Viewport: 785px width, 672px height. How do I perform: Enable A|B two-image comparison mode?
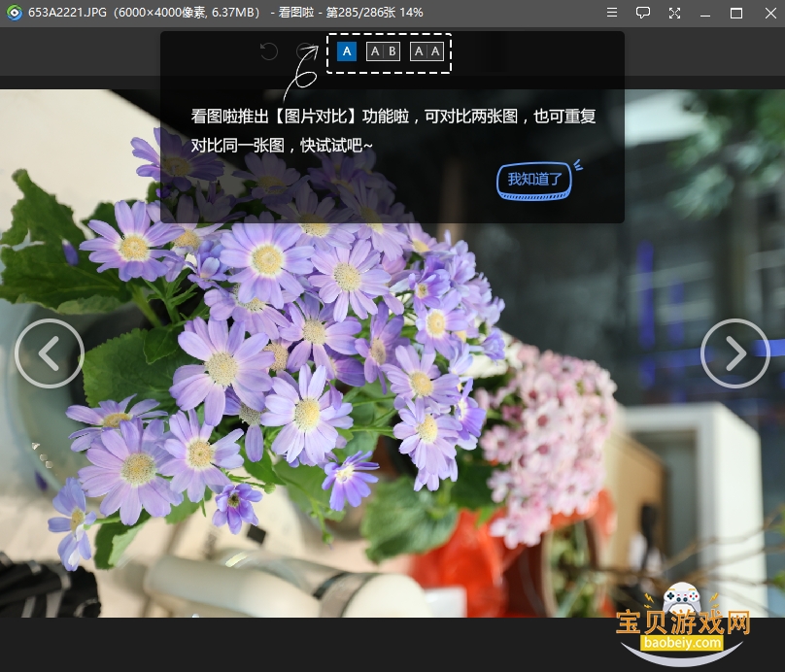[x=383, y=51]
